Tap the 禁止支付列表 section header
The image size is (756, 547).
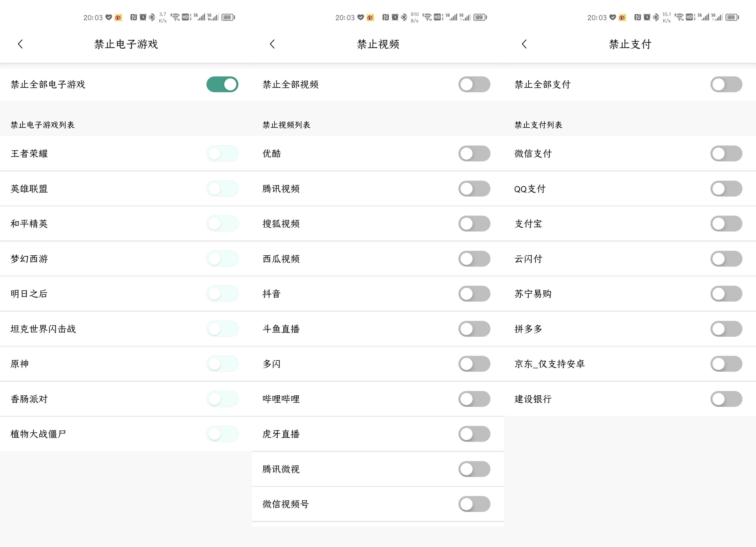[538, 125]
